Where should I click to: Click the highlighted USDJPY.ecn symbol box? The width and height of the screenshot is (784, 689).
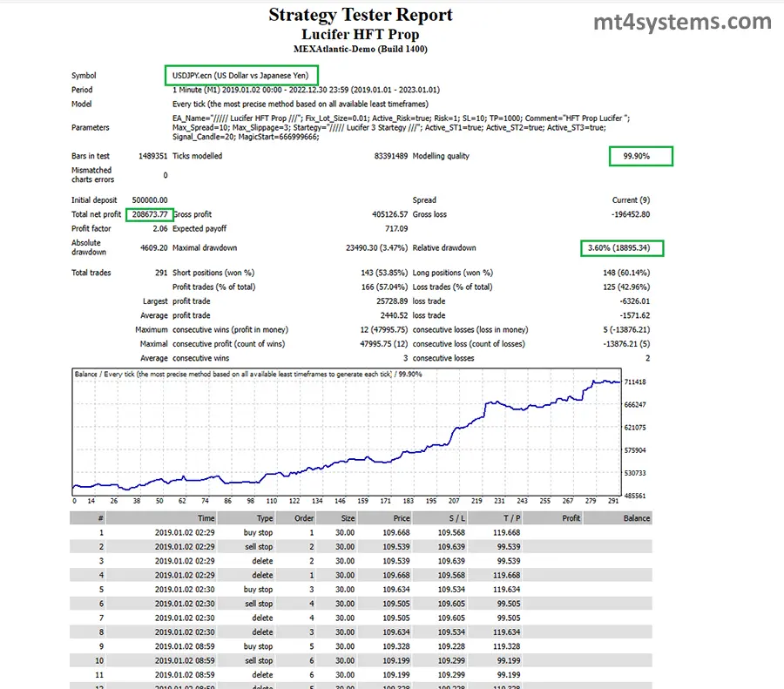coord(241,76)
